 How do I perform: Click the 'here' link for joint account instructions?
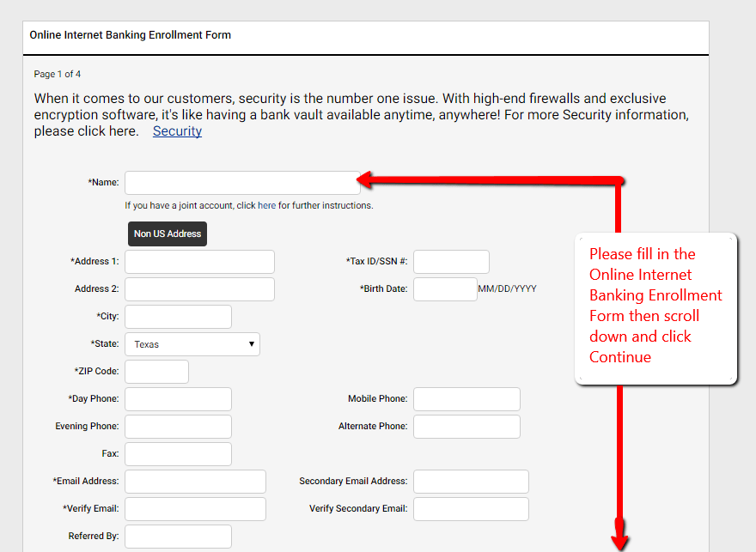(265, 205)
